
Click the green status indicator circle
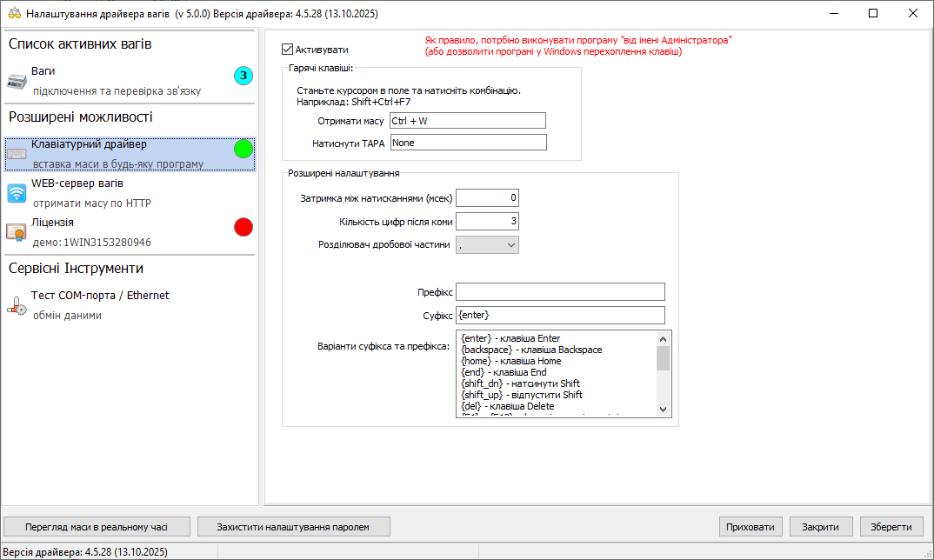(244, 150)
